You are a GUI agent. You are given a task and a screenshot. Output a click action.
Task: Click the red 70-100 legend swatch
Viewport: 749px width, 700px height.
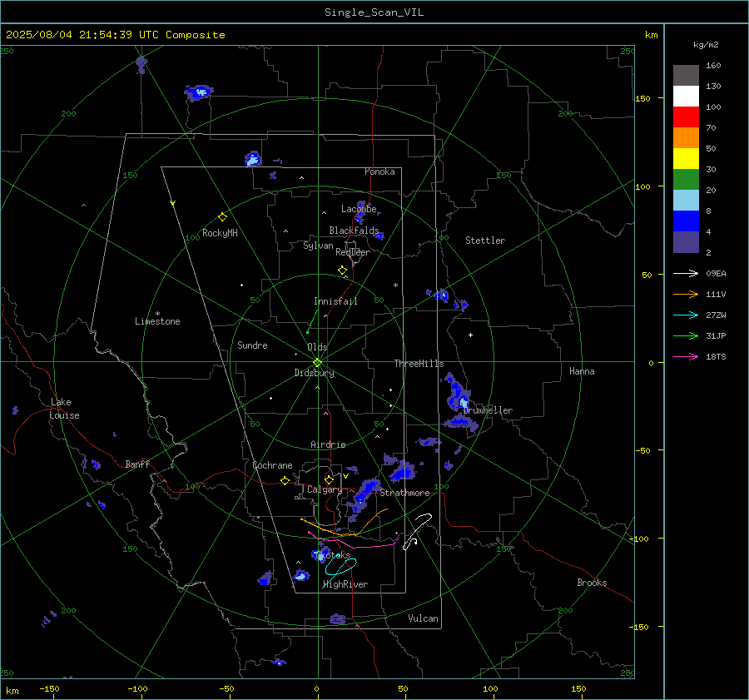(x=686, y=117)
